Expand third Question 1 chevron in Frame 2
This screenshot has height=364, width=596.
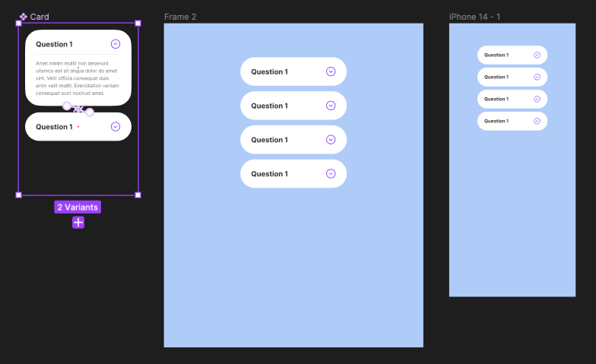[331, 140]
